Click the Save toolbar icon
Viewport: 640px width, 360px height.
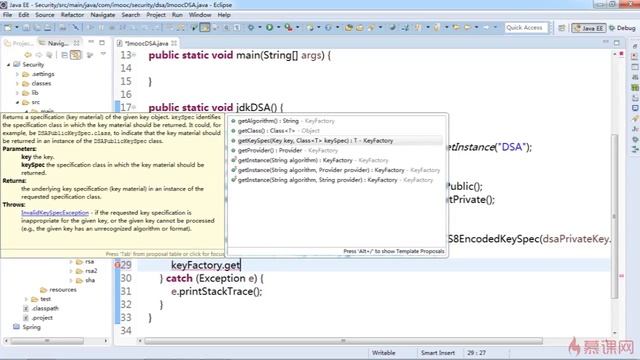click(26, 28)
